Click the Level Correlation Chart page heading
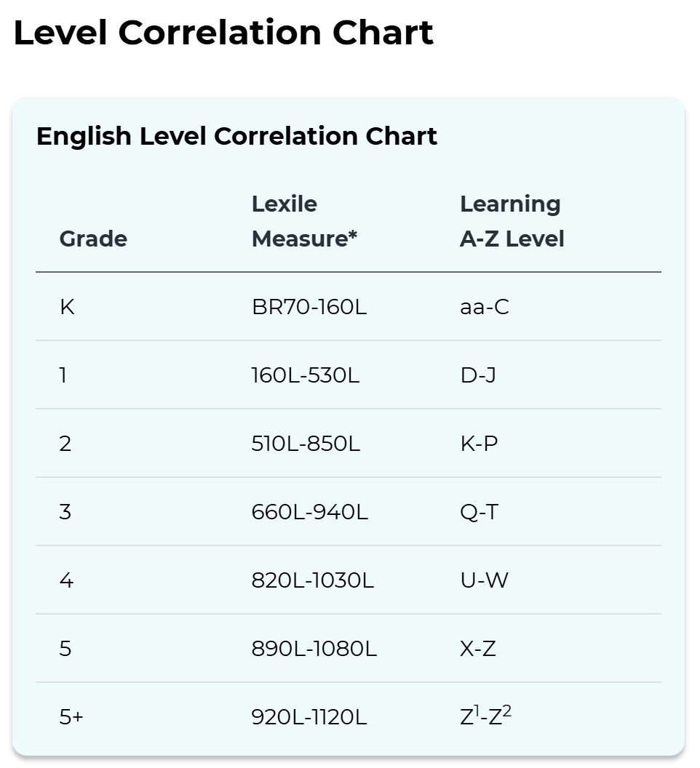The image size is (700, 768). [223, 33]
